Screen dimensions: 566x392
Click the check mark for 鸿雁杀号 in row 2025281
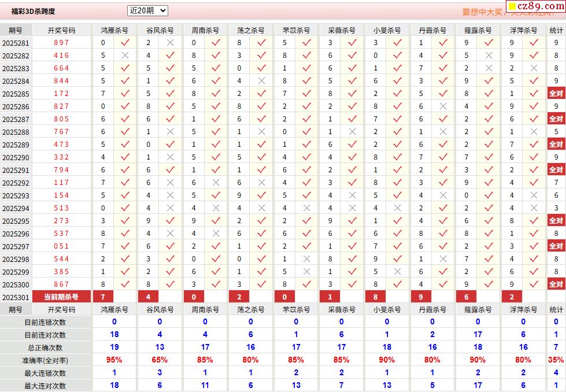[125, 43]
